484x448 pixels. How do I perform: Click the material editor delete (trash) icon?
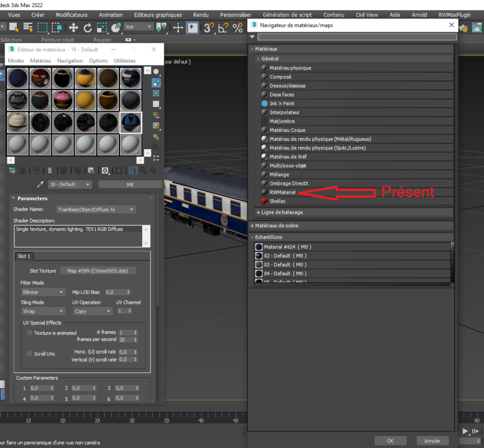[50, 170]
